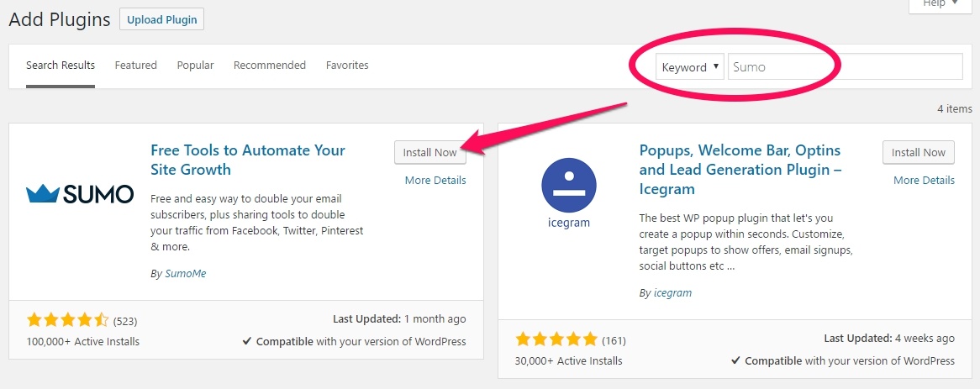The width and height of the screenshot is (980, 389).
Task: Click the Upload Plugin button
Action: click(162, 19)
